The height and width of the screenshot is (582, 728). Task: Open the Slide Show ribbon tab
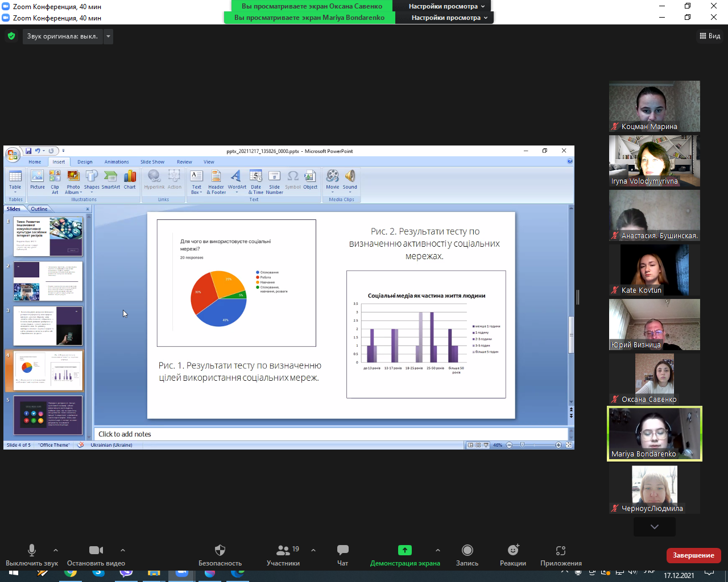[x=152, y=162]
